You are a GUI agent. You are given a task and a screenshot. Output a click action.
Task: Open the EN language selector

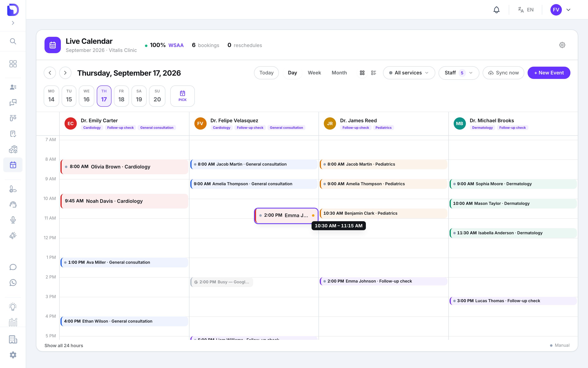[x=526, y=10]
